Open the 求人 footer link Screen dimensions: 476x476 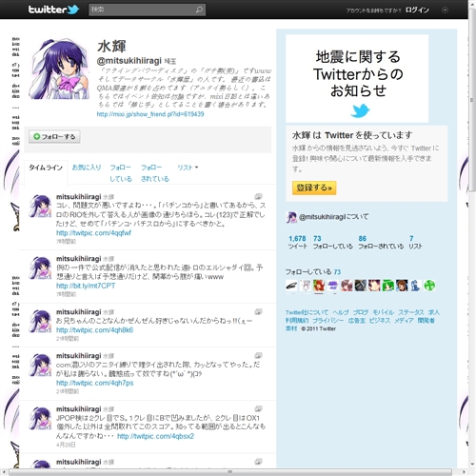pos(434,312)
